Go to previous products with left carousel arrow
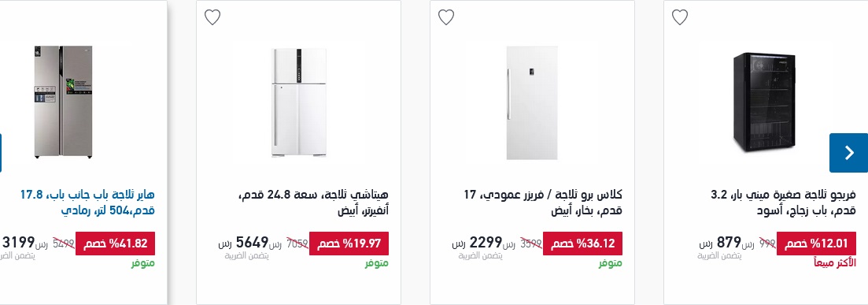 pos(1,153)
